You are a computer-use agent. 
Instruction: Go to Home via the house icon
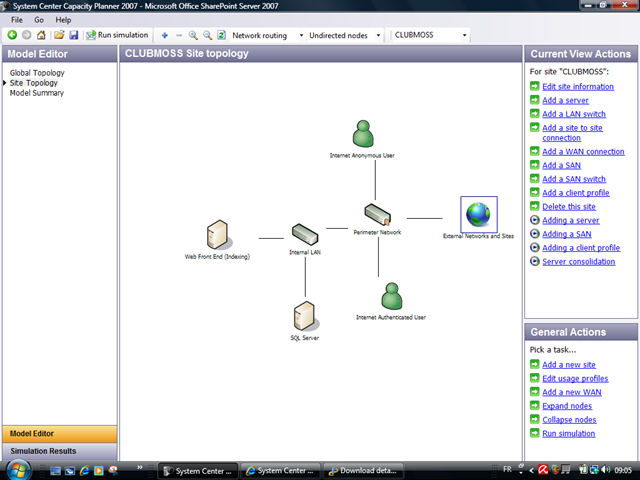point(41,35)
